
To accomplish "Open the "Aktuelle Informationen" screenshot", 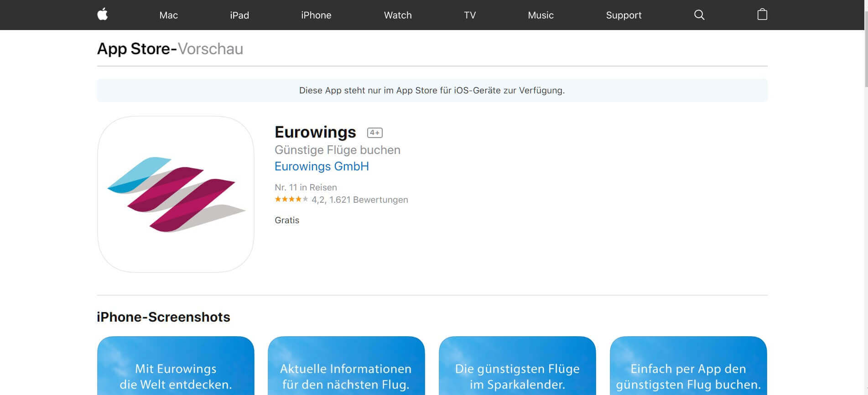I will 346,365.
